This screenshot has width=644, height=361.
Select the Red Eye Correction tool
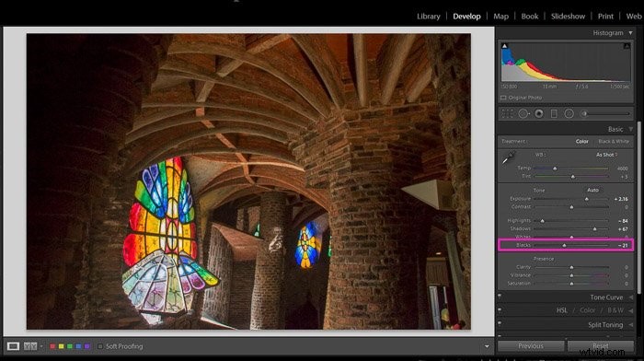click(x=539, y=114)
